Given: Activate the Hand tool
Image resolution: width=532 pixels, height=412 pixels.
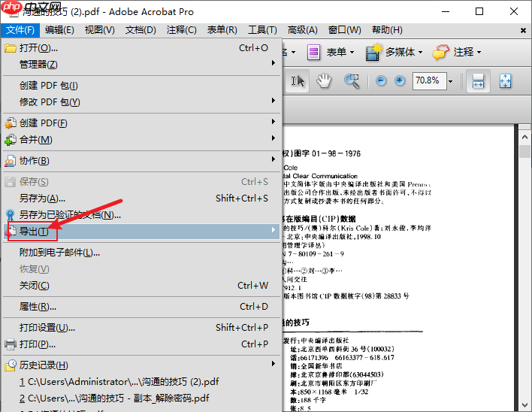Looking at the screenshot, I should (324, 81).
